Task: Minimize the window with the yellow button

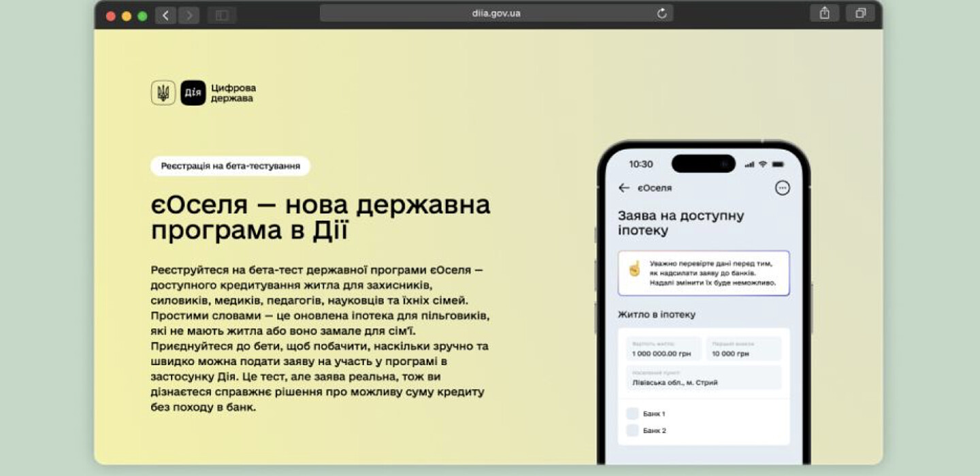Action: pyautogui.click(x=126, y=16)
